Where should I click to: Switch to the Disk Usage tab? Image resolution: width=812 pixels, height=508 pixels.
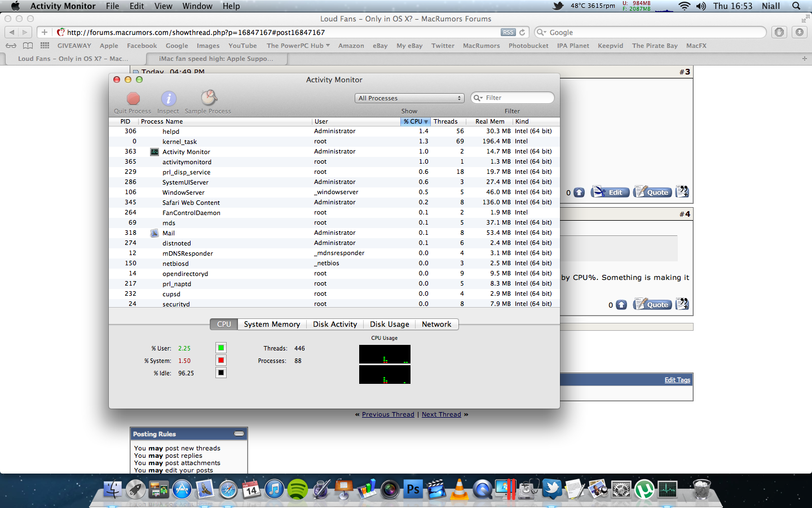[390, 324]
